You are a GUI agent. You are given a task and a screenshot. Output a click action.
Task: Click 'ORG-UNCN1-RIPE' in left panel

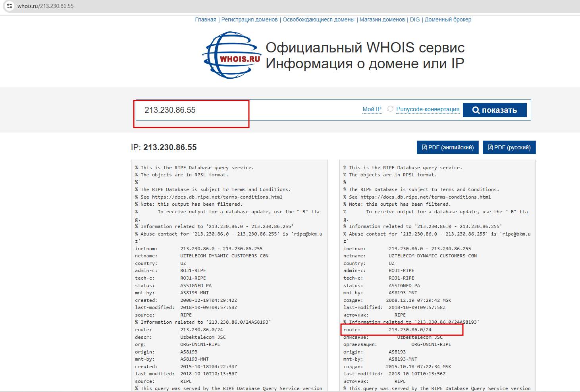200,344
